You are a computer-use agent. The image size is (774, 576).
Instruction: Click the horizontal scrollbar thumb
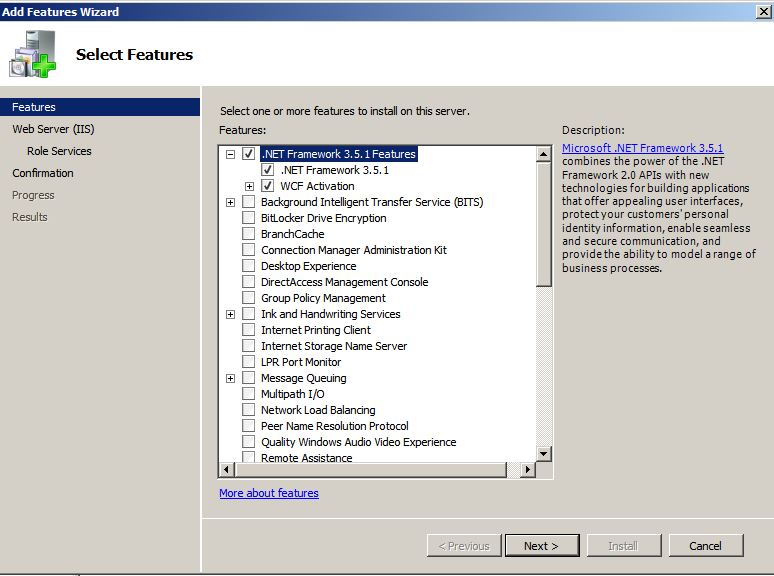click(371, 469)
